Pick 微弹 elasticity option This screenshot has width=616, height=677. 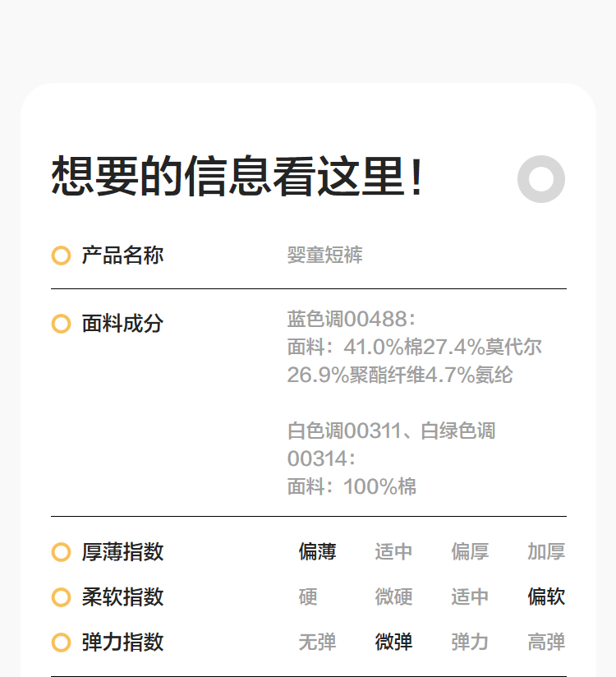point(393,642)
